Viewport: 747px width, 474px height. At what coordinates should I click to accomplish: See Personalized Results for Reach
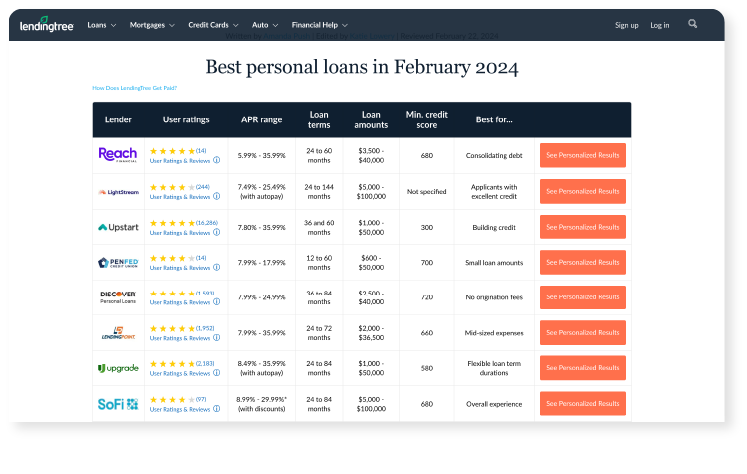coord(583,155)
